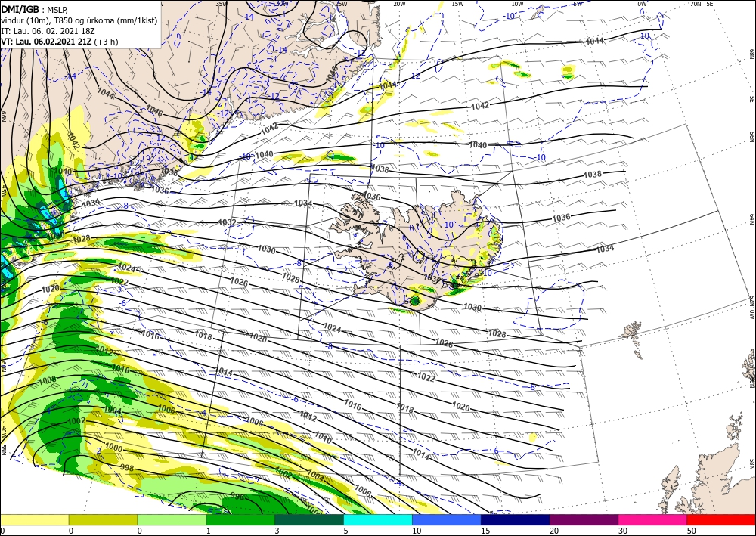Viewport: 756px width, 536px height.
Task: Click the '20W' longitude label
Action: pyautogui.click(x=399, y=4)
